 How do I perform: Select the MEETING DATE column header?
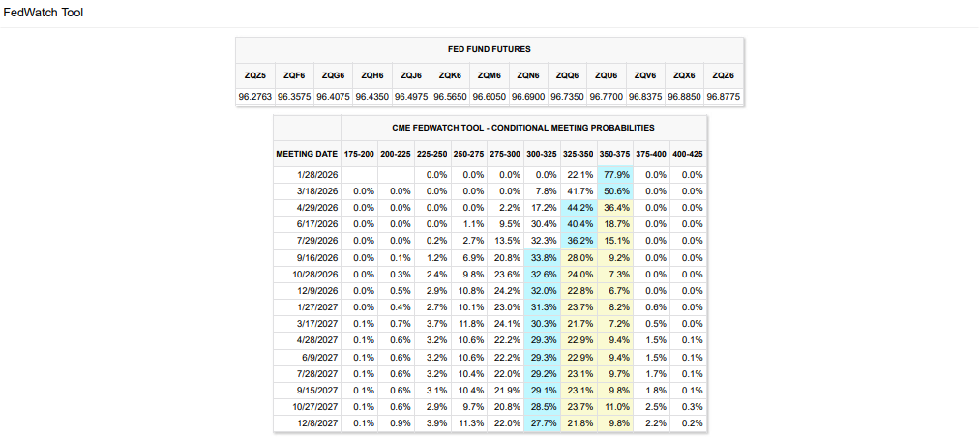(307, 153)
